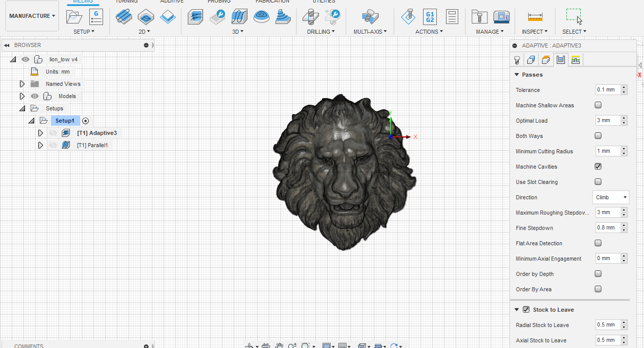Open the Multi-Axis menu

pos(370,32)
